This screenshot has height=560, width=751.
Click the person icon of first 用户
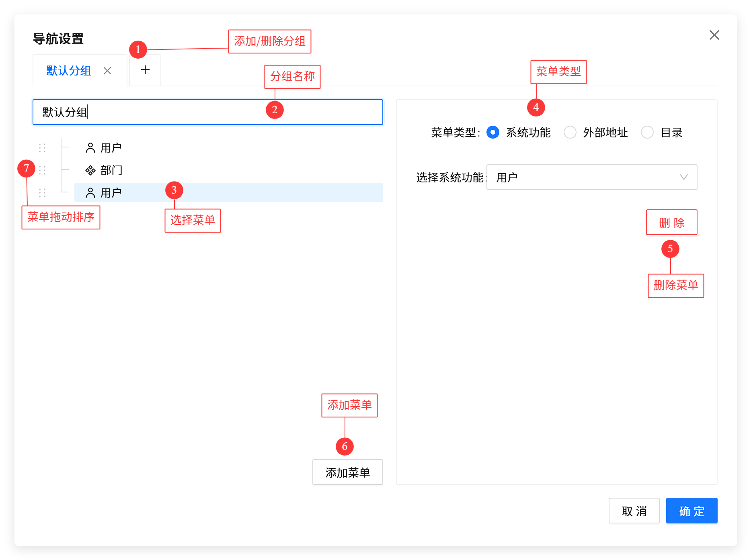[x=90, y=148]
